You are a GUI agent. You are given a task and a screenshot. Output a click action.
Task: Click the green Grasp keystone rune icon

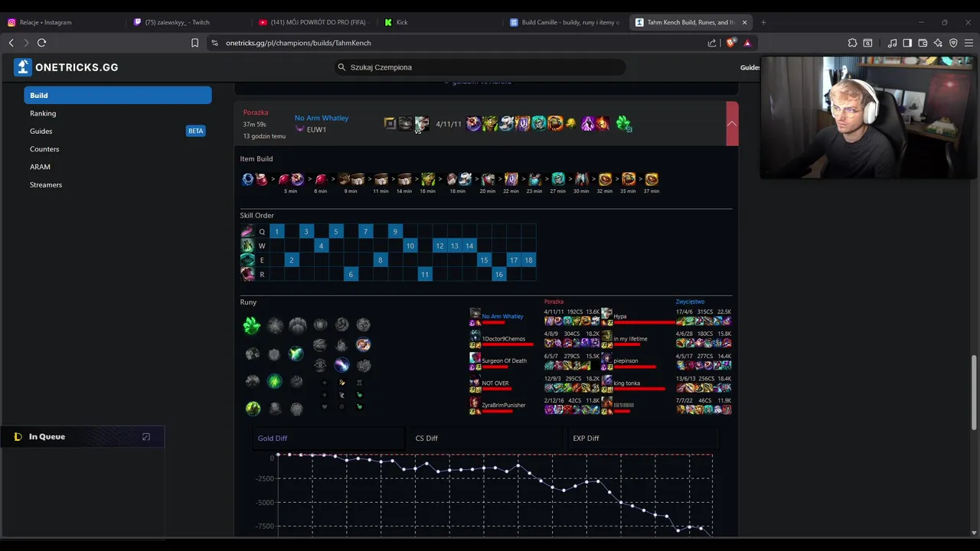252,326
